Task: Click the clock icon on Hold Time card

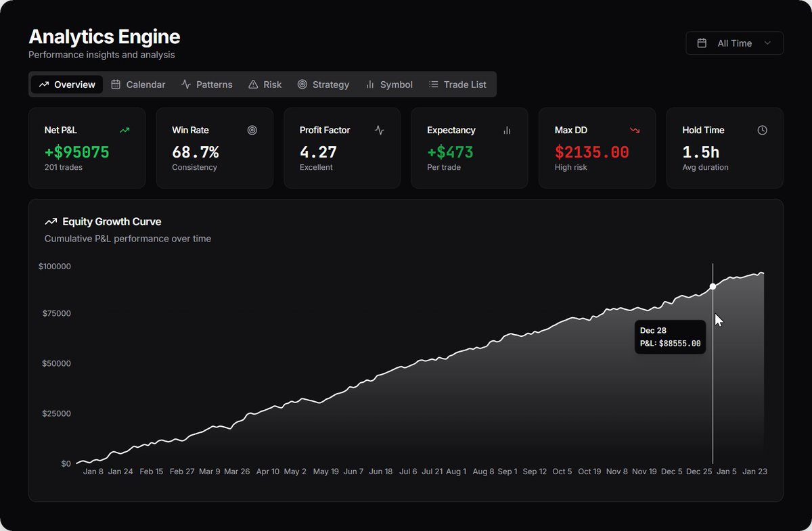Action: click(x=762, y=130)
